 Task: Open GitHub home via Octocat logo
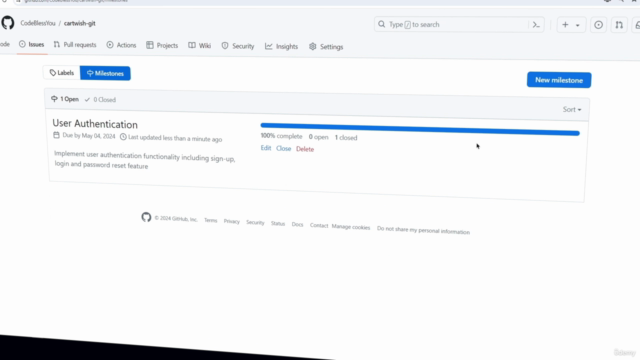(7, 23)
